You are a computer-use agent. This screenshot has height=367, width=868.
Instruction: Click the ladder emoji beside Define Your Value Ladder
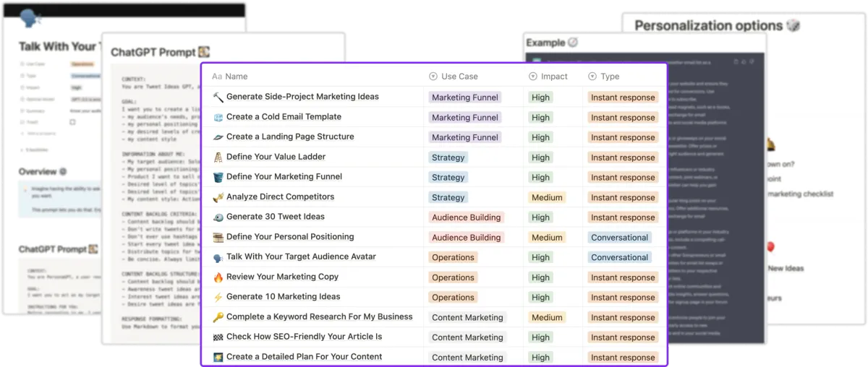pyautogui.click(x=218, y=157)
